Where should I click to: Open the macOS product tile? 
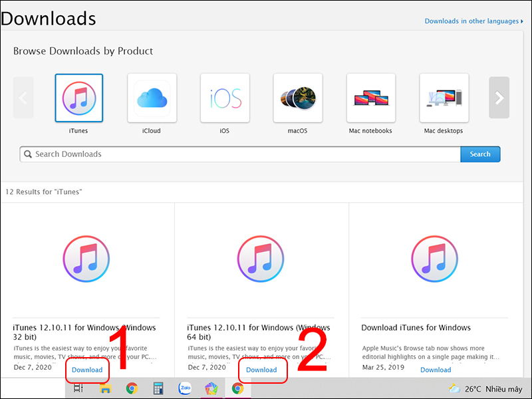298,98
